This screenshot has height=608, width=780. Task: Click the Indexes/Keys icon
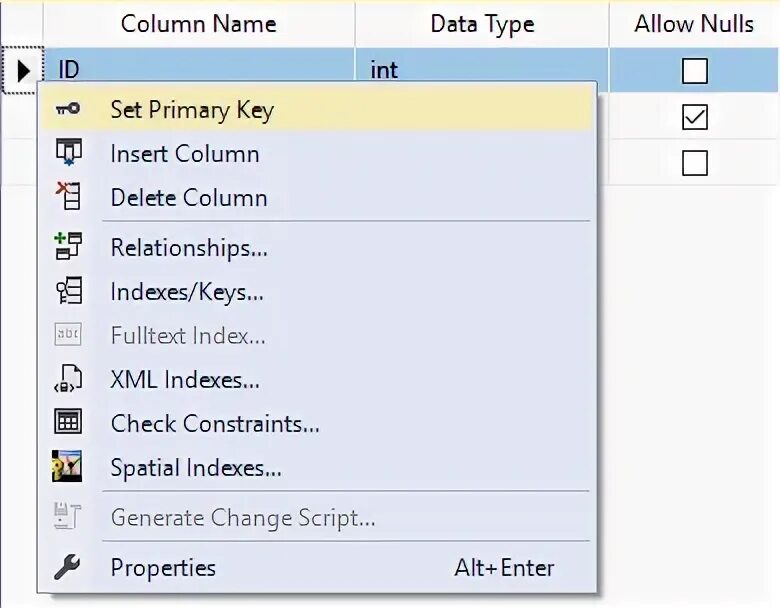(x=67, y=291)
